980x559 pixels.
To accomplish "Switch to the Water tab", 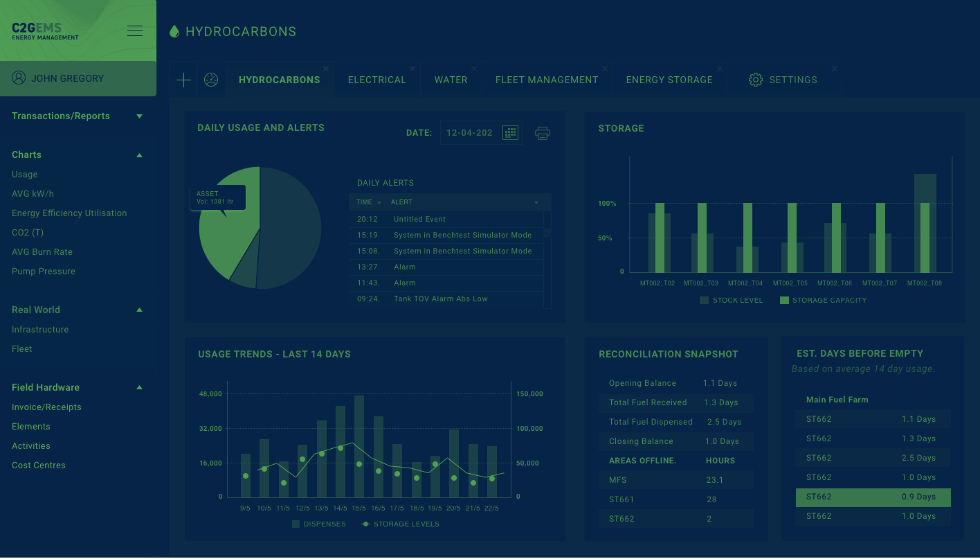I will coord(451,80).
